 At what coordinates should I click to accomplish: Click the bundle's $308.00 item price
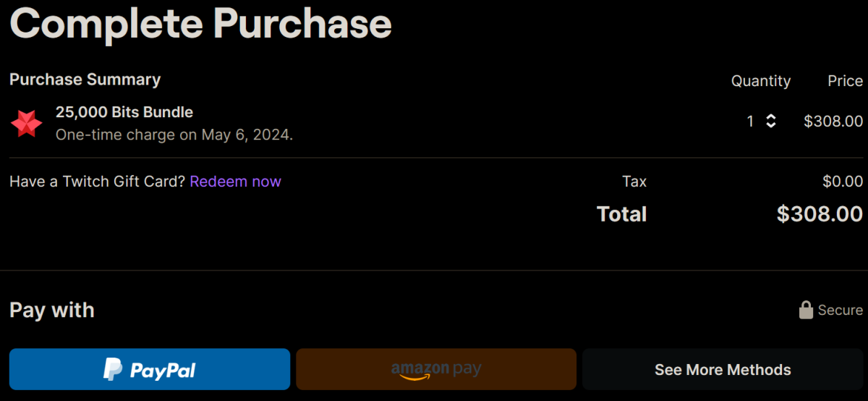point(833,122)
